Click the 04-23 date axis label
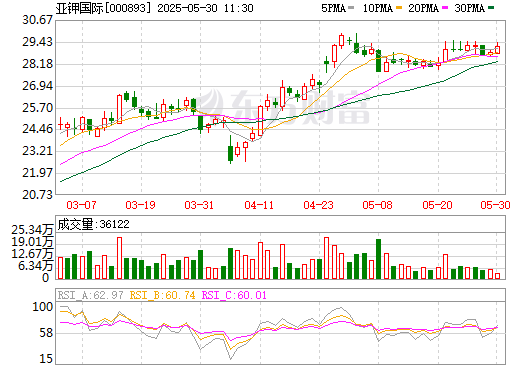 tap(318, 205)
